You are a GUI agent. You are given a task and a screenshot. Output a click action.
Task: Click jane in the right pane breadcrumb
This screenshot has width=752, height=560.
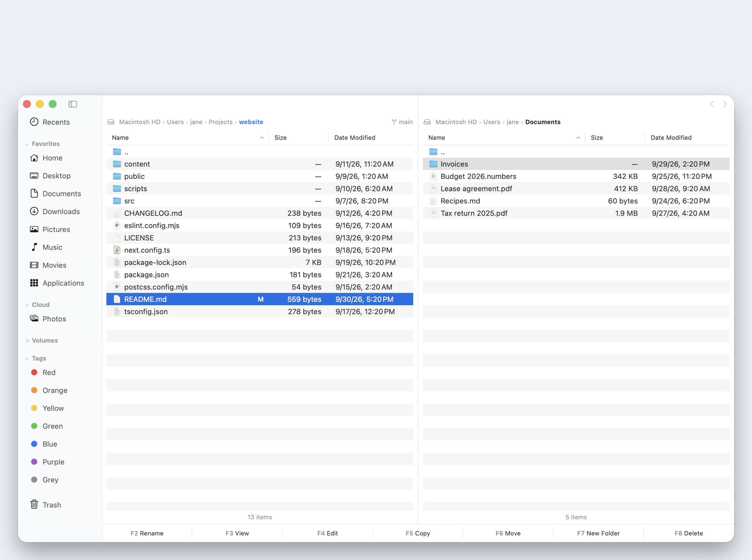512,122
